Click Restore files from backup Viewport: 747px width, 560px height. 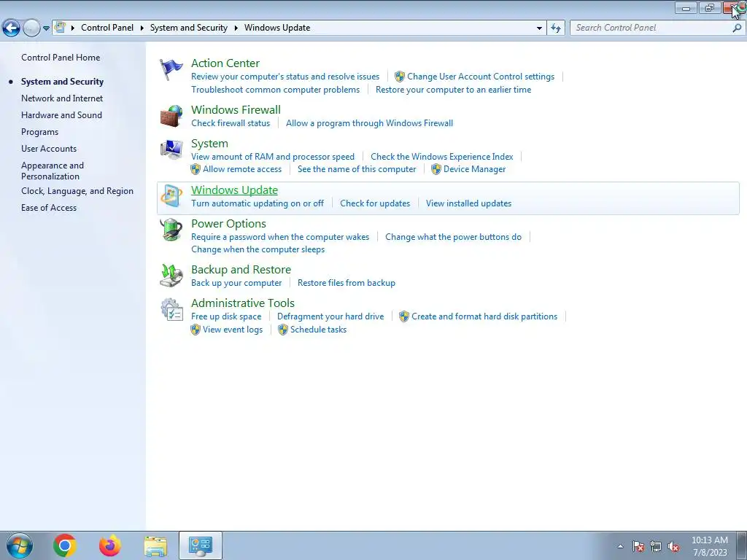347,283
